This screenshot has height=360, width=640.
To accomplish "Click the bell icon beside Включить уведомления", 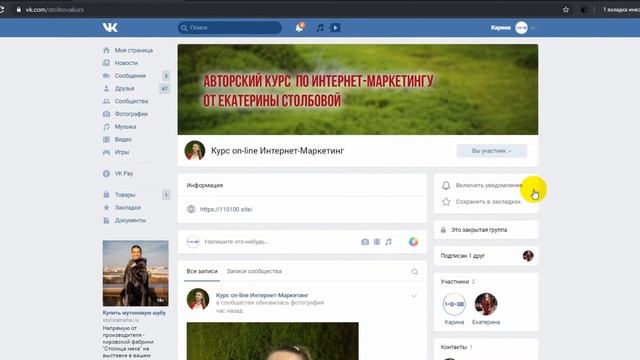I will coord(446,185).
